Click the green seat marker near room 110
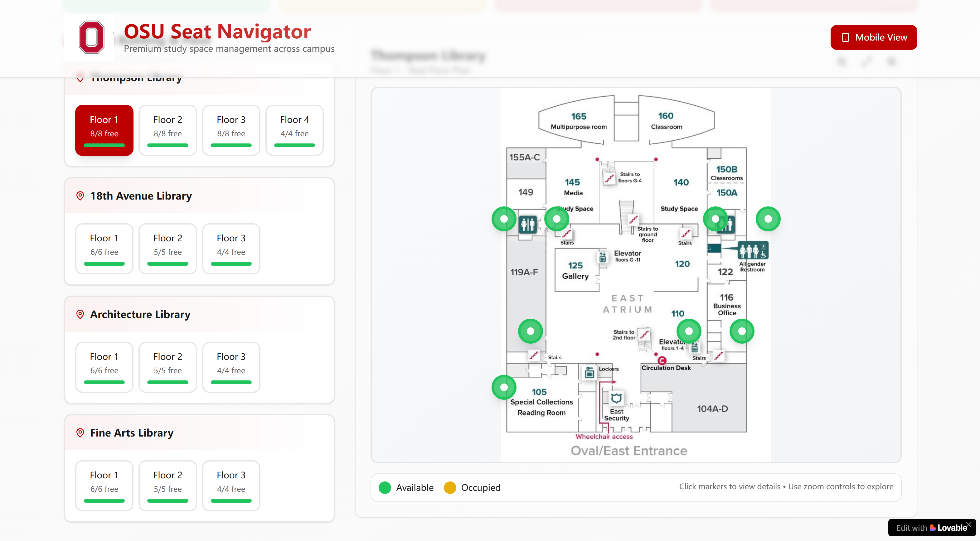980x541 pixels. pyautogui.click(x=689, y=331)
